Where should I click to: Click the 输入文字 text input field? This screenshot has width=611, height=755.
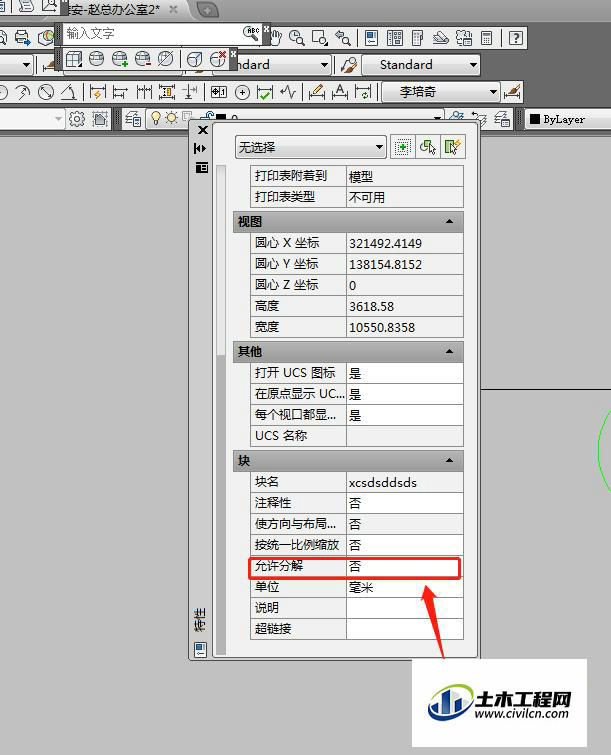(152, 33)
